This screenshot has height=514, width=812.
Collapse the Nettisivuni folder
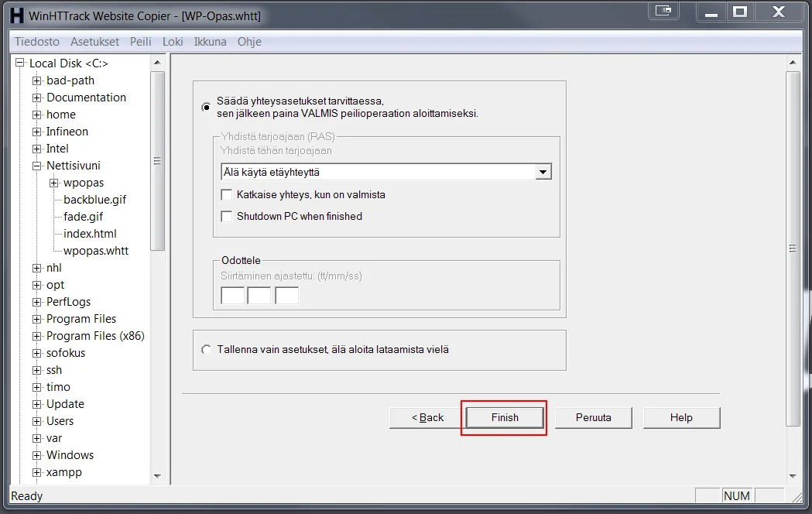[36, 166]
